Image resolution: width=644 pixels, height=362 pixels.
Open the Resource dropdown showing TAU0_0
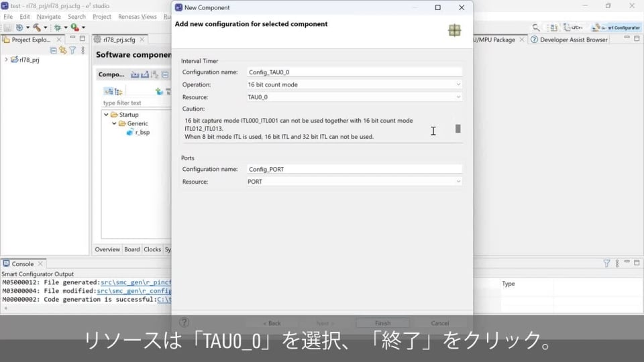(x=354, y=97)
